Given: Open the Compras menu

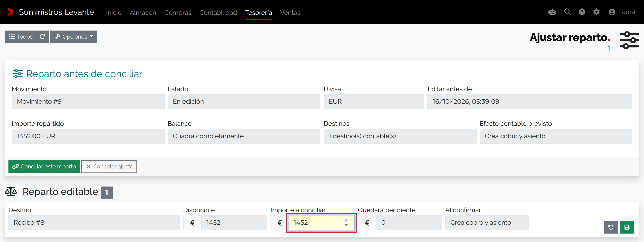Looking at the screenshot, I should (178, 12).
